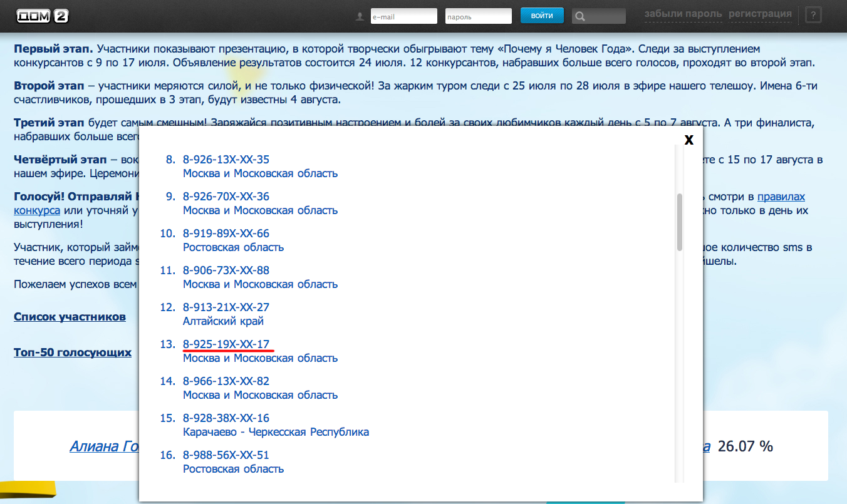847x504 pixels.
Task: Open the забыли пароль link
Action: pos(683,14)
